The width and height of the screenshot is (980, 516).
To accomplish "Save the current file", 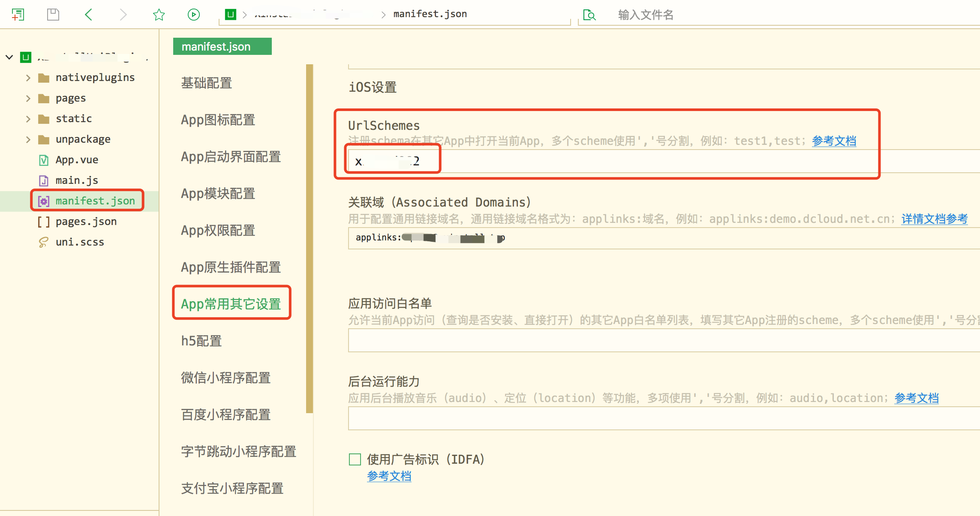I will coord(53,14).
